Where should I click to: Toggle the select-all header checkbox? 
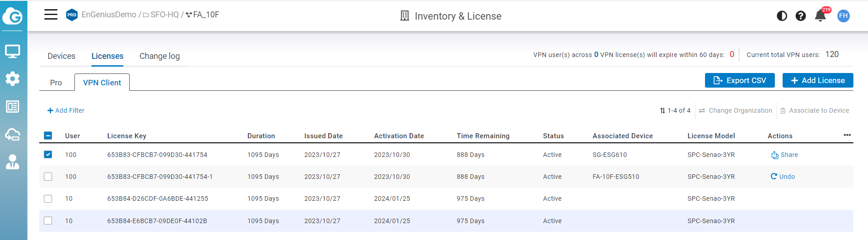click(48, 136)
